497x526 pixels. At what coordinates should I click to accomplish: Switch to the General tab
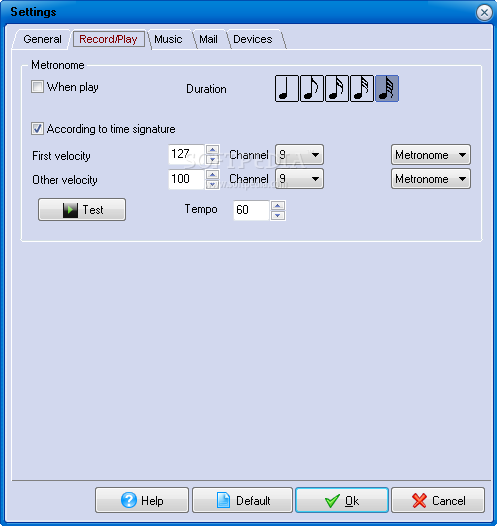coord(42,39)
